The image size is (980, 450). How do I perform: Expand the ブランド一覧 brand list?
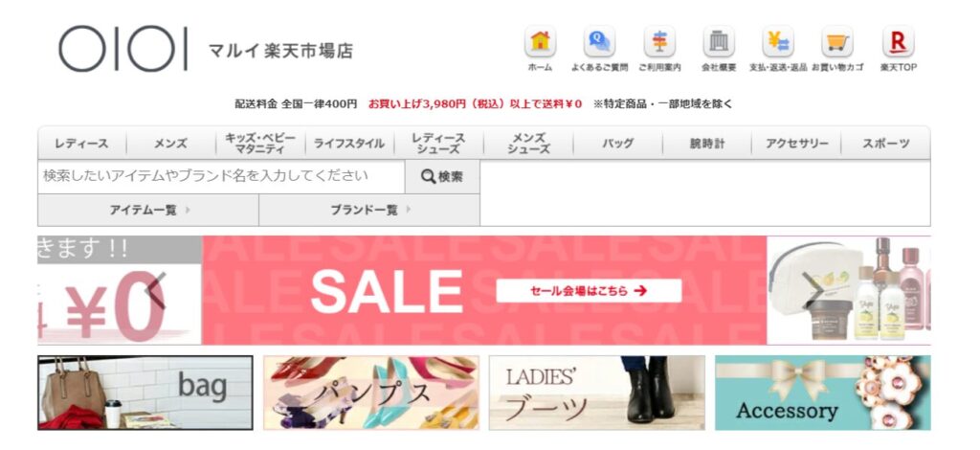click(369, 210)
